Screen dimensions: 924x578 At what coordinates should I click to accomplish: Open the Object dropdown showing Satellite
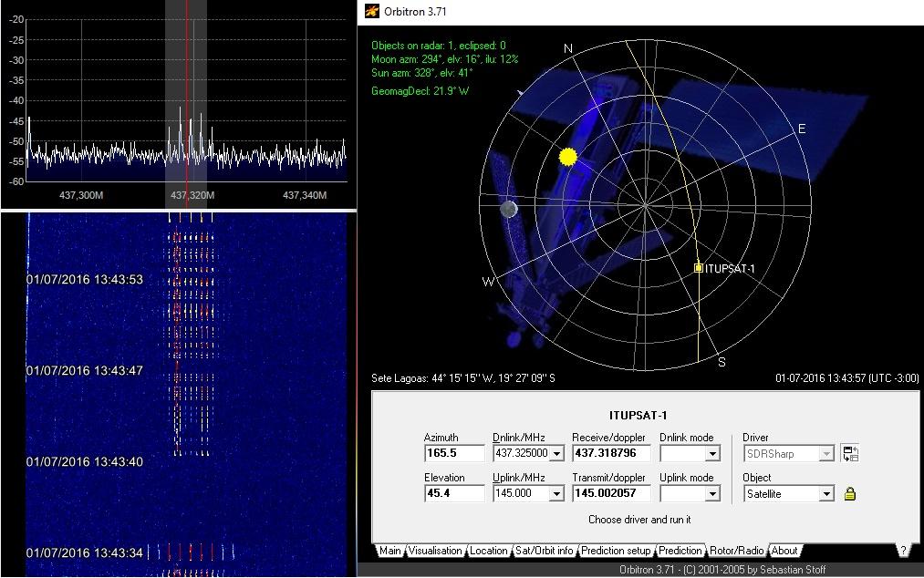pos(826,494)
